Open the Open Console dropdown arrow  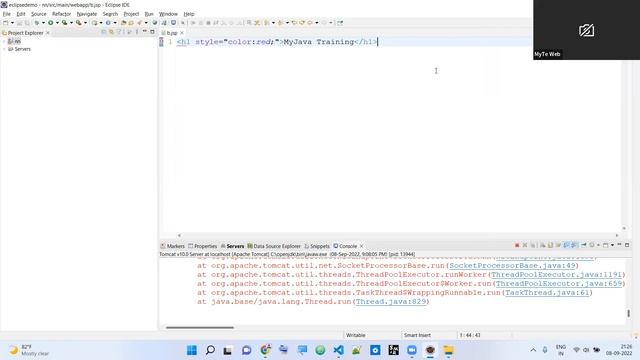612,245
